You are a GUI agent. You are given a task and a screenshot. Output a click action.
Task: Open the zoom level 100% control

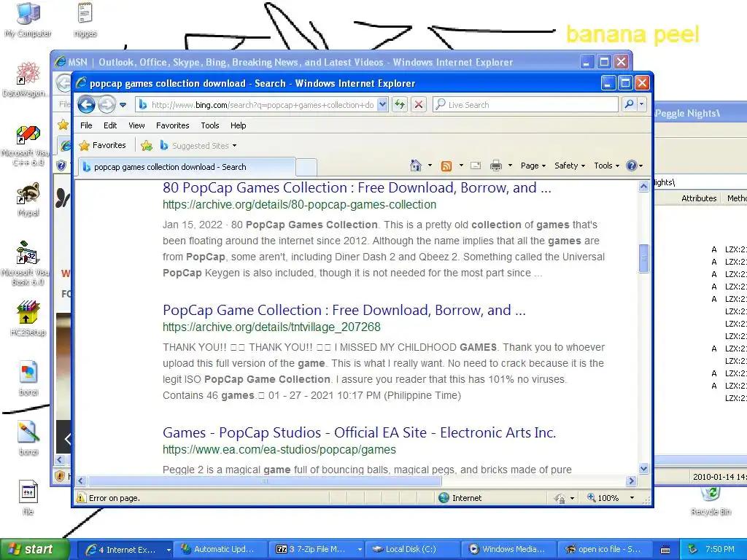tap(611, 497)
